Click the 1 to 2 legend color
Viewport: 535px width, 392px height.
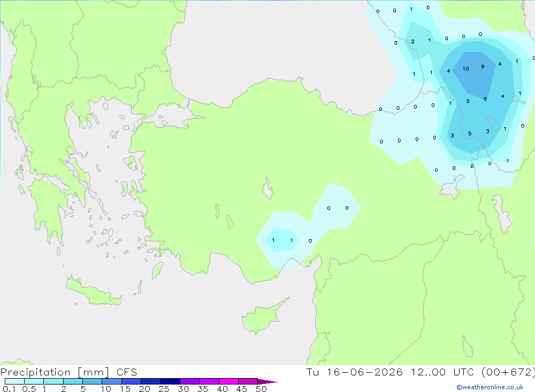pyautogui.click(x=53, y=381)
